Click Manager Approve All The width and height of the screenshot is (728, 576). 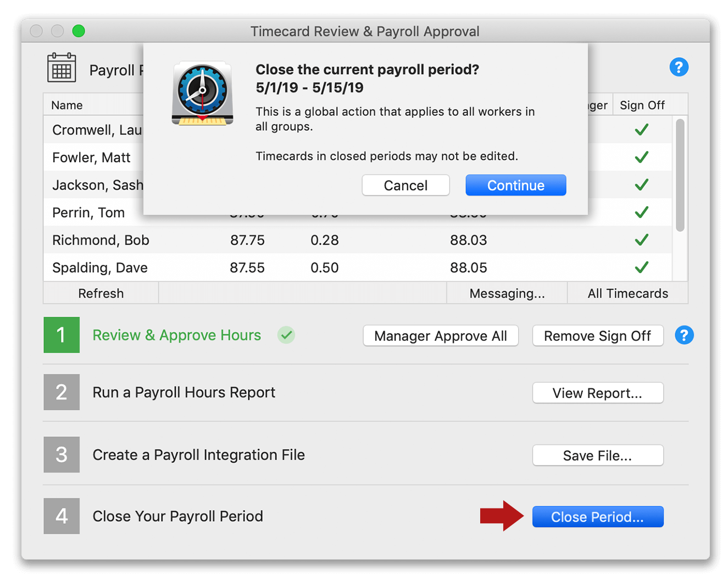(x=440, y=335)
